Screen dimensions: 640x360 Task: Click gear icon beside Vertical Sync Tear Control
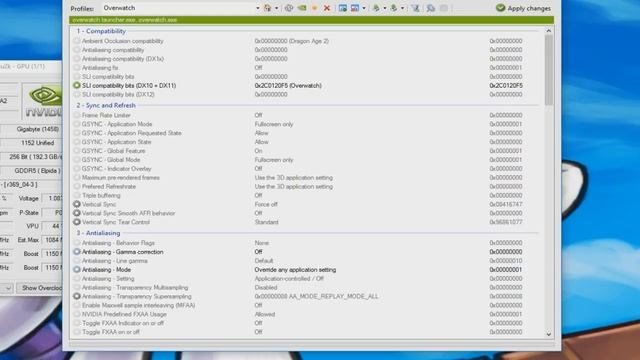point(77,222)
